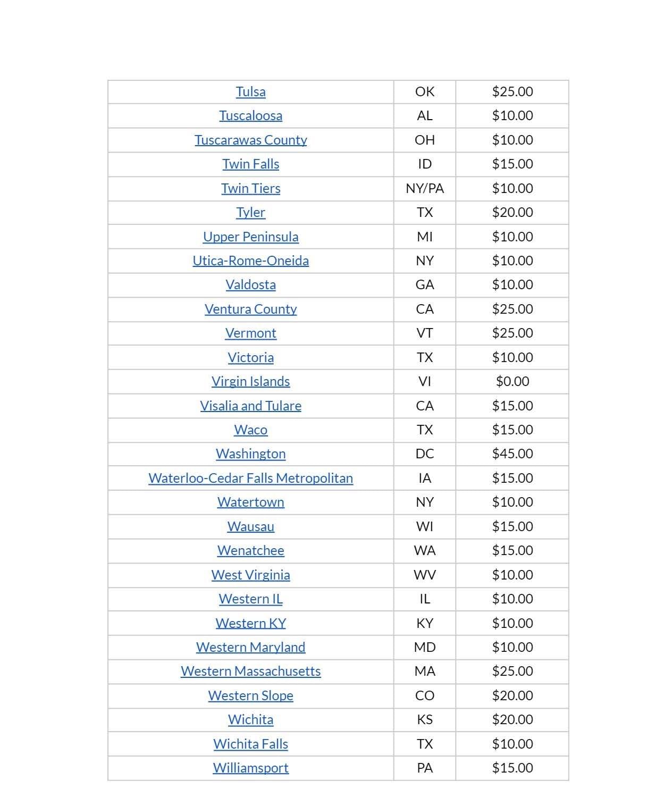Open the Wichita Falls link
This screenshot has height=797, width=672.
(x=250, y=744)
